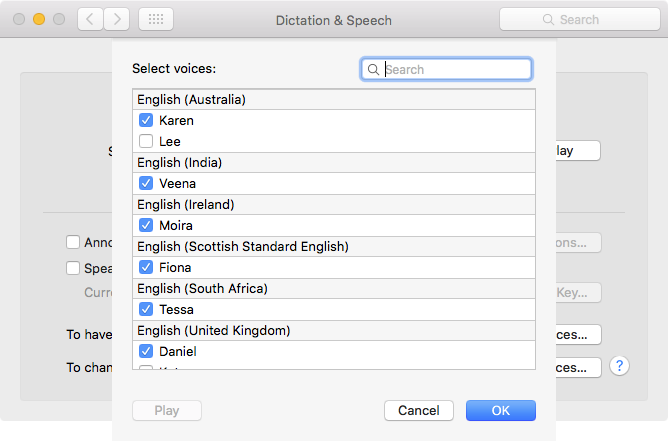Select the Moira voice name
The width and height of the screenshot is (668, 441).
pos(176,225)
